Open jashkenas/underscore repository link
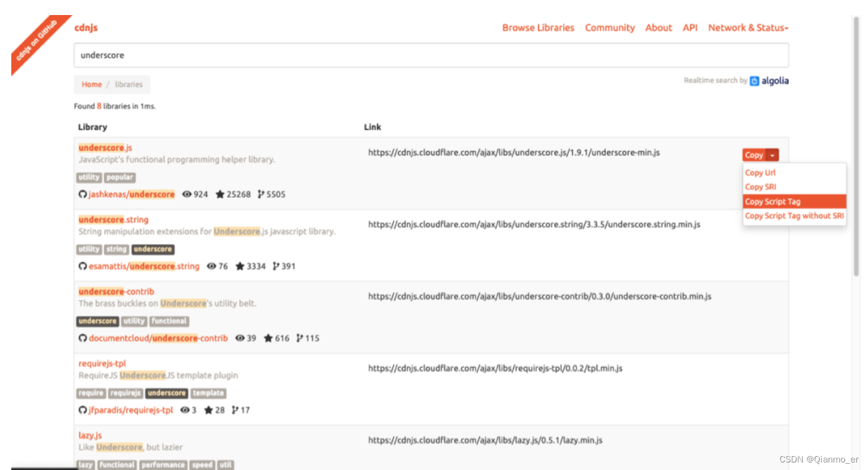The width and height of the screenshot is (868, 470). coord(132,194)
